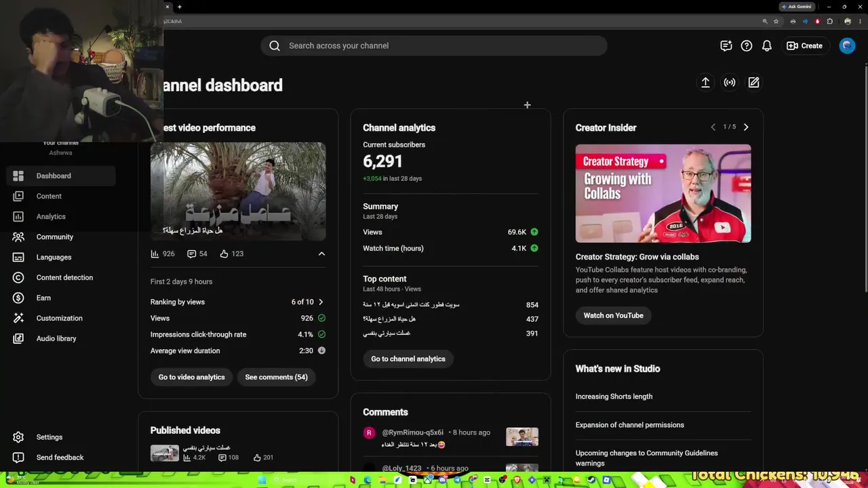Collapse the latest video performance details
The height and width of the screenshot is (488, 868).
321,253
